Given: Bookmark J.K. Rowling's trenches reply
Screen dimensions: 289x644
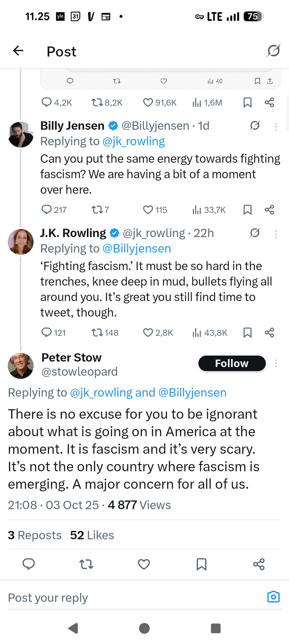Looking at the screenshot, I should [x=247, y=333].
